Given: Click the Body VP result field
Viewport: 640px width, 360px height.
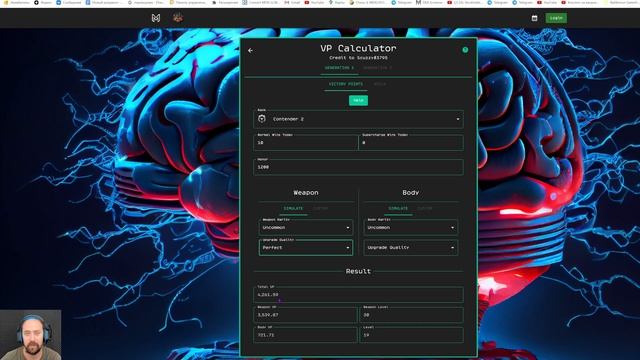Looking at the screenshot, I should pos(305,335).
